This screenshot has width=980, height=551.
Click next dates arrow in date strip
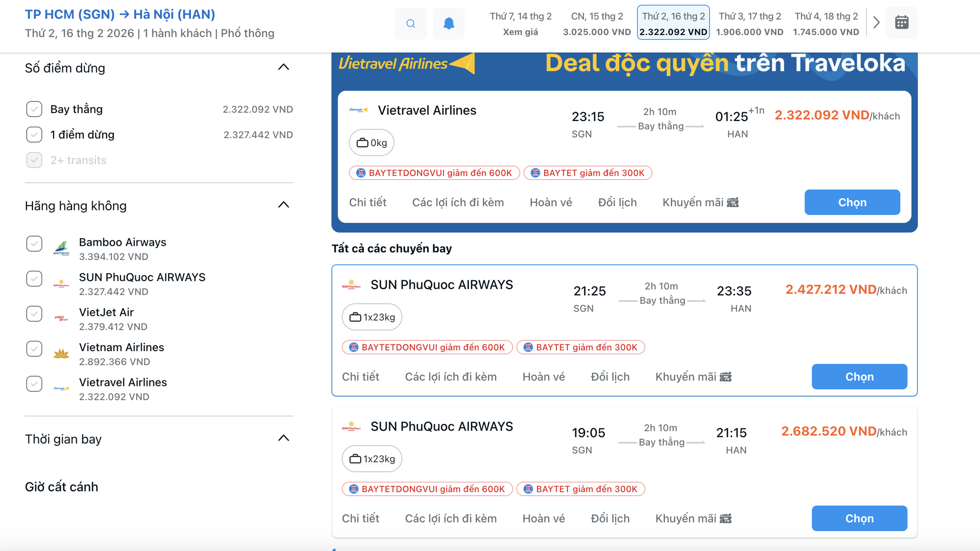click(x=877, y=23)
